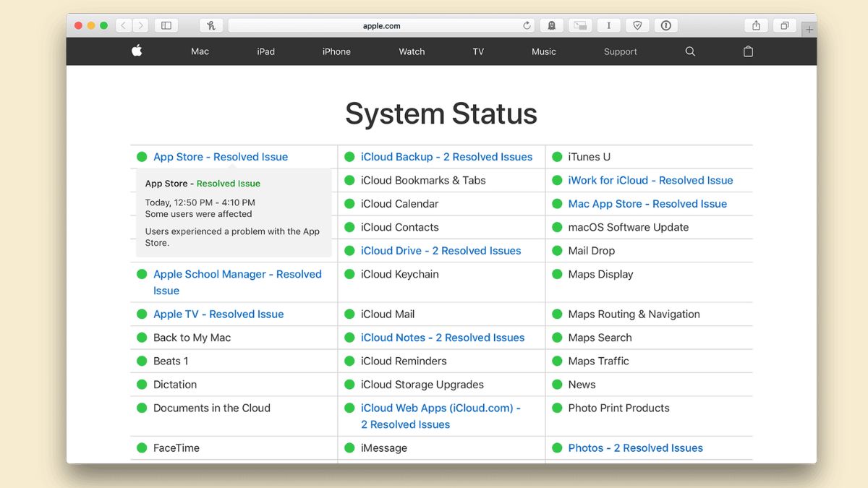This screenshot has height=488, width=868.
Task: Click the blue 'App Store - Resolved Issue' link
Action: [221, 157]
